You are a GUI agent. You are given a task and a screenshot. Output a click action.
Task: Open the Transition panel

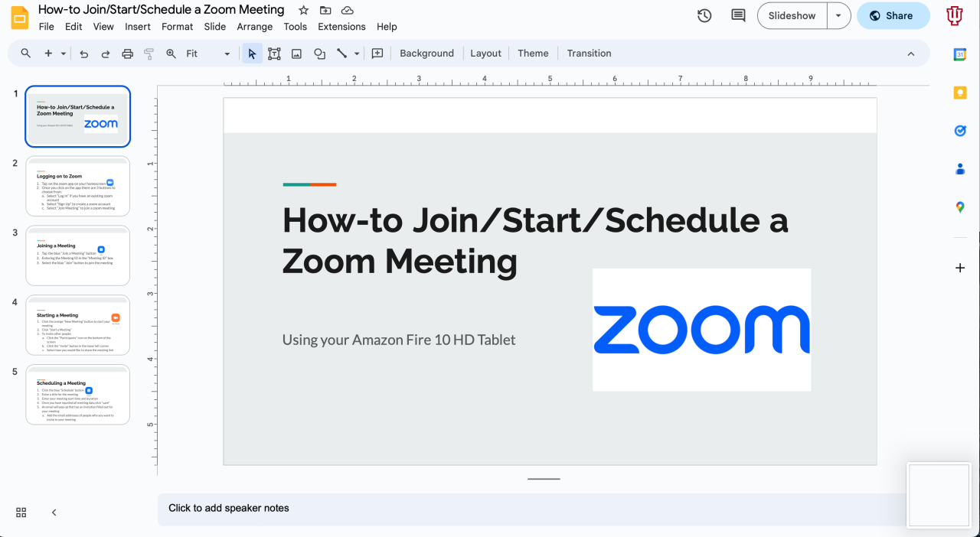coord(590,54)
